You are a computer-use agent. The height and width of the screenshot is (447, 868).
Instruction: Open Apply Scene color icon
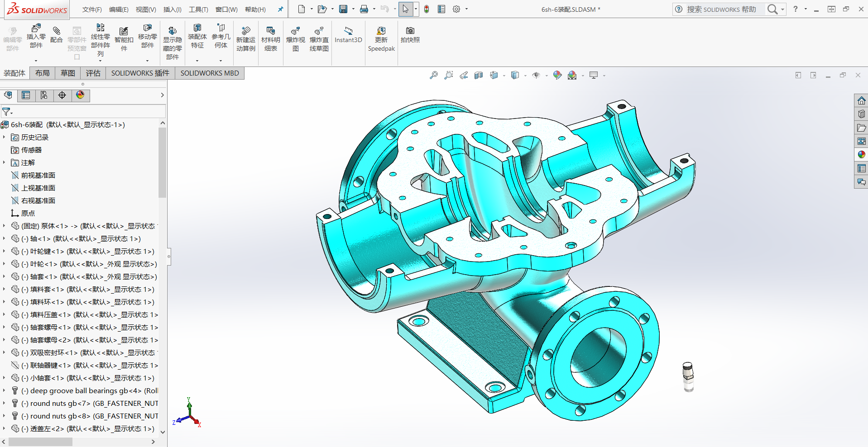[572, 75]
